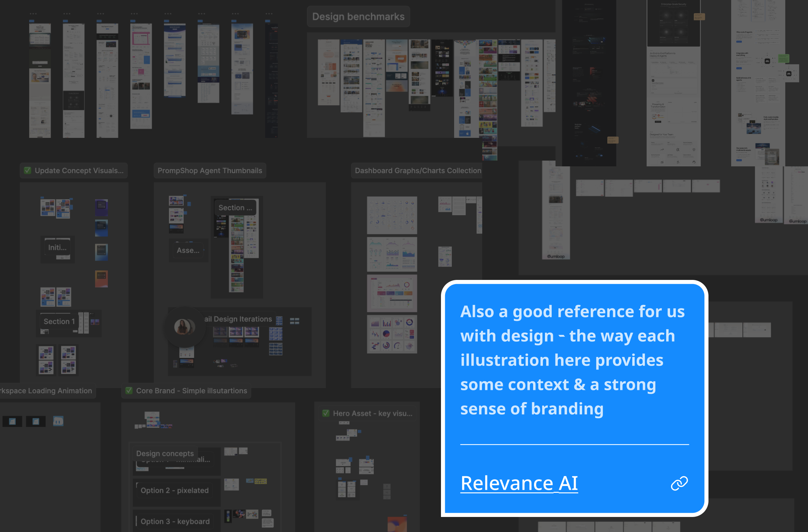This screenshot has width=808, height=532.
Task: Click the chain link icon on blue card
Action: (x=679, y=483)
